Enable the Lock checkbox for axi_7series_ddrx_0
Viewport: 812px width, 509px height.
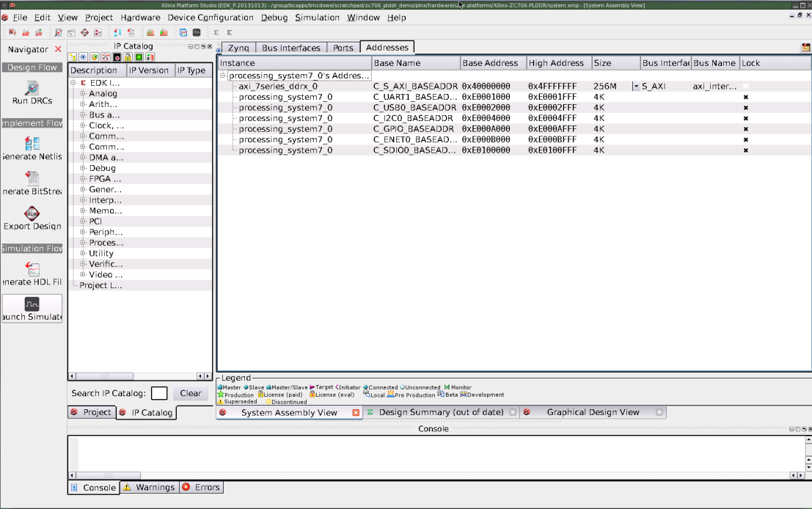745,86
